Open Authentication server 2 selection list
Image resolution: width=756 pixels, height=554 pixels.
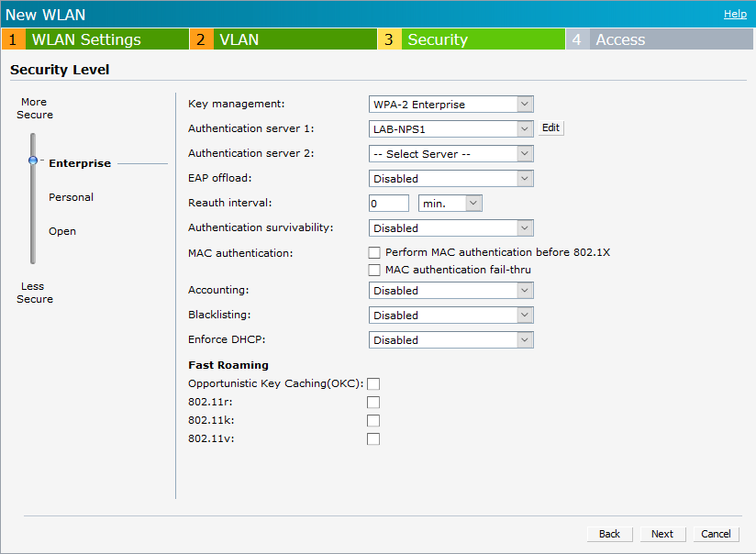tap(450, 154)
